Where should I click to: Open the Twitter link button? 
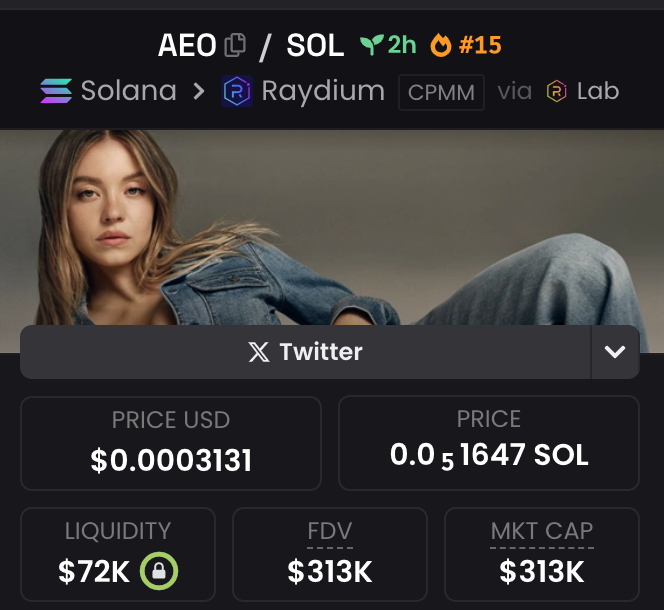point(305,352)
